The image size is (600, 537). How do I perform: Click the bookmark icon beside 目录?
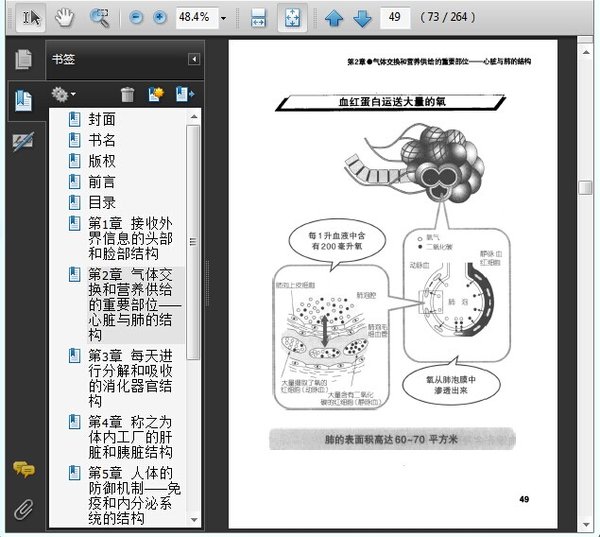74,202
